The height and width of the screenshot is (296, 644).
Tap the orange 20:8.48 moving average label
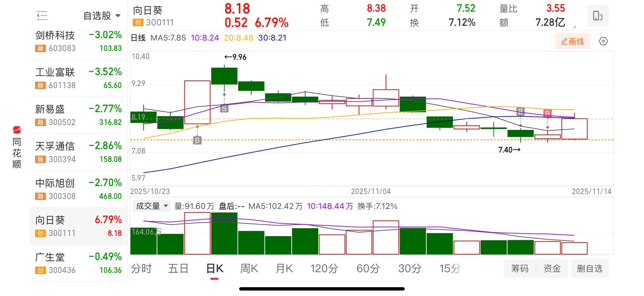click(x=238, y=38)
